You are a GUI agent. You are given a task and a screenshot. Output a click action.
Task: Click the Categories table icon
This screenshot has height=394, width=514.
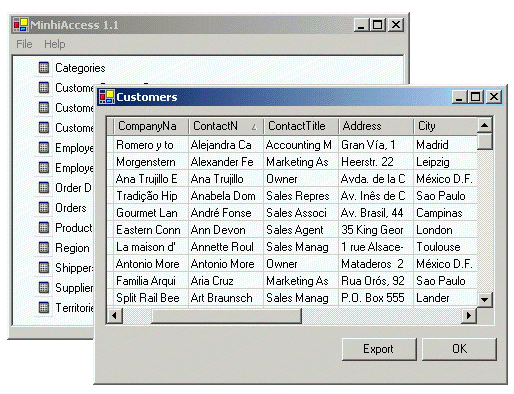44,68
